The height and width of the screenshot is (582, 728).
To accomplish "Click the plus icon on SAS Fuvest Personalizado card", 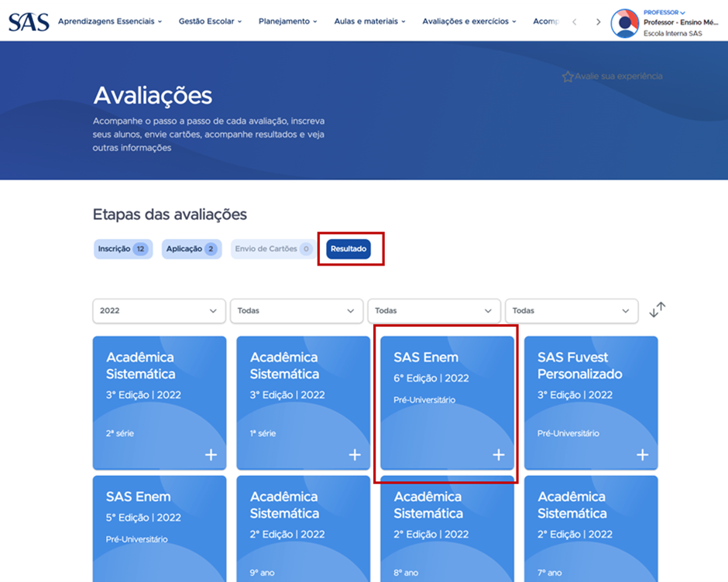I will click(643, 455).
